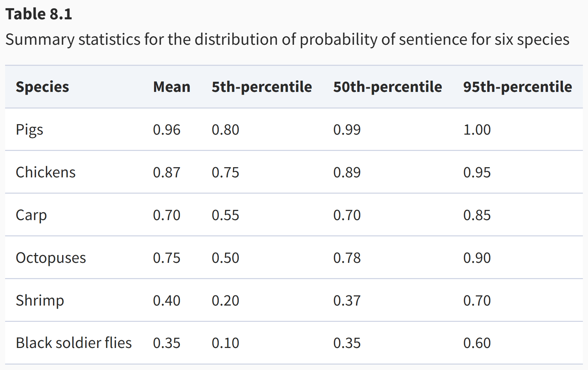Screen dimensions: 588x370
Task: Click Carp 95th-percentile value 0.85
Action: pos(477,215)
